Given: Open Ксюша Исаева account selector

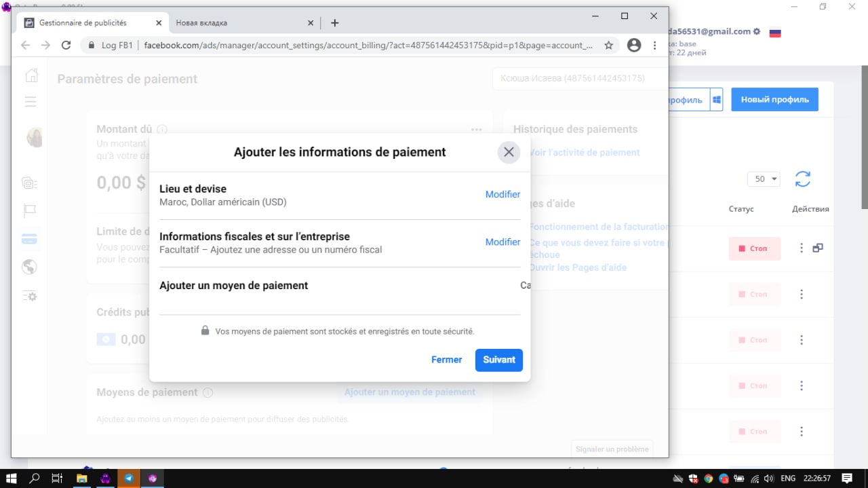Looking at the screenshot, I should tap(580, 78).
